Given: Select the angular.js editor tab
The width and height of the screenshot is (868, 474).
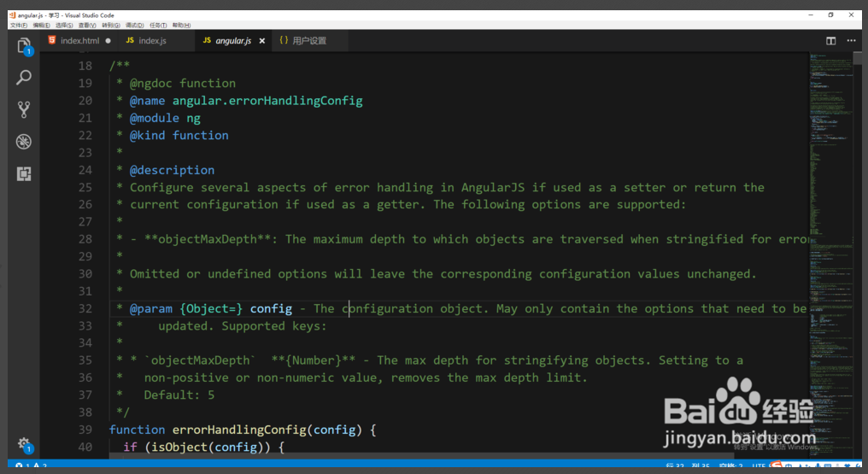Looking at the screenshot, I should (x=233, y=41).
